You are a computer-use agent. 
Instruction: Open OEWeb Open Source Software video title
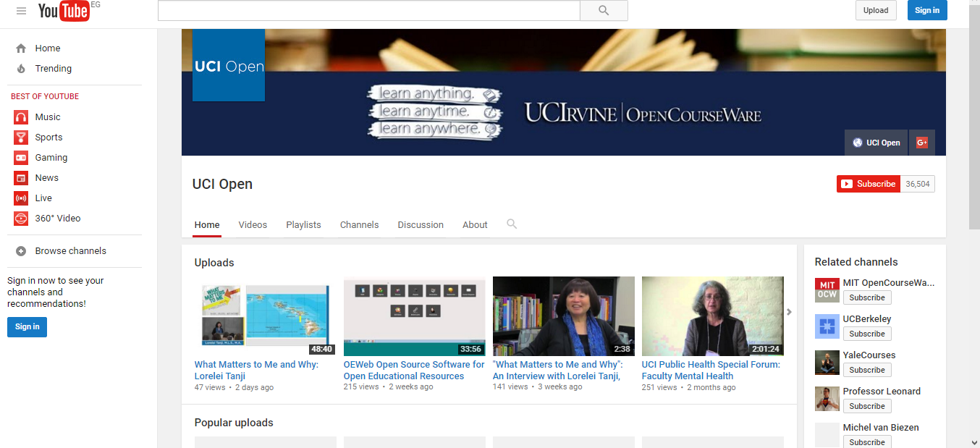click(414, 371)
